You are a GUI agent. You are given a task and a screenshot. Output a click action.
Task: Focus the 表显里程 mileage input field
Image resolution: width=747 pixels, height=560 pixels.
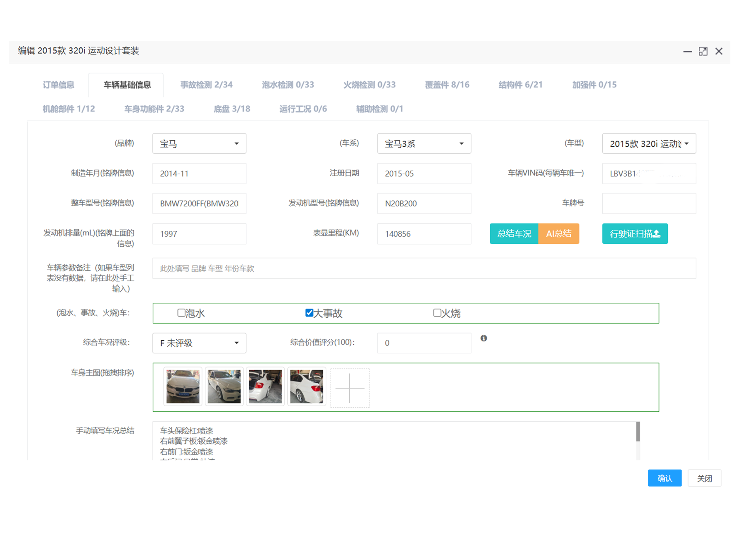point(424,234)
